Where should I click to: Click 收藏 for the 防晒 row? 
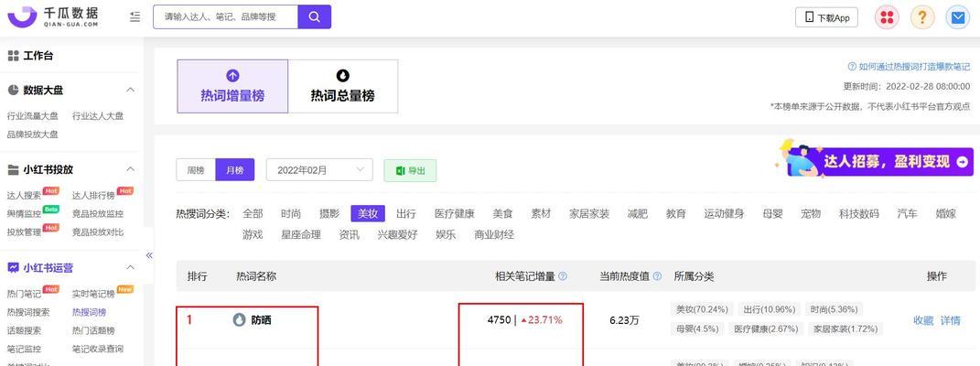click(x=923, y=320)
